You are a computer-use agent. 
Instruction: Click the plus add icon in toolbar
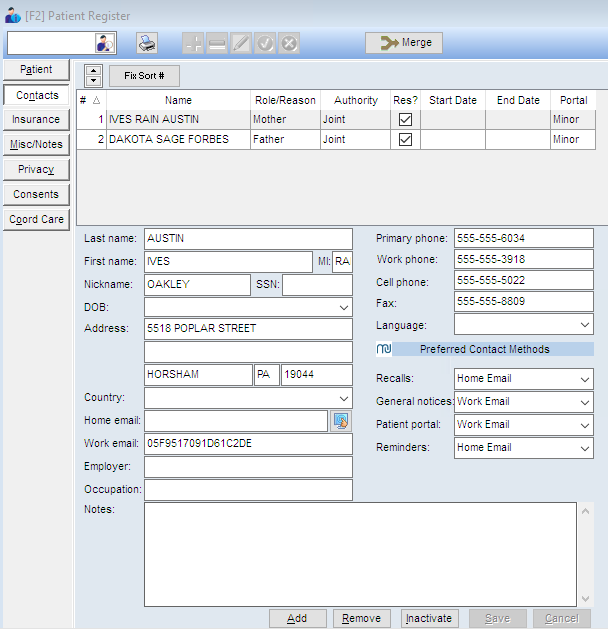click(193, 43)
